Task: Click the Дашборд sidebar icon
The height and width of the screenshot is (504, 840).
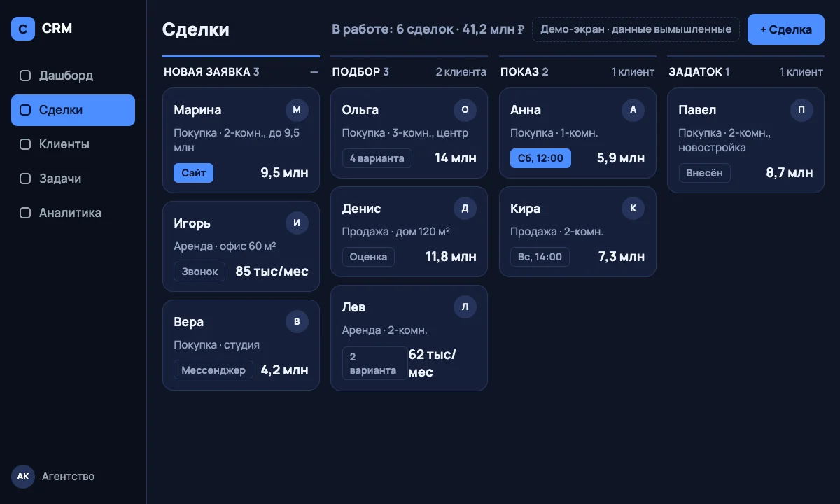Action: coord(25,76)
